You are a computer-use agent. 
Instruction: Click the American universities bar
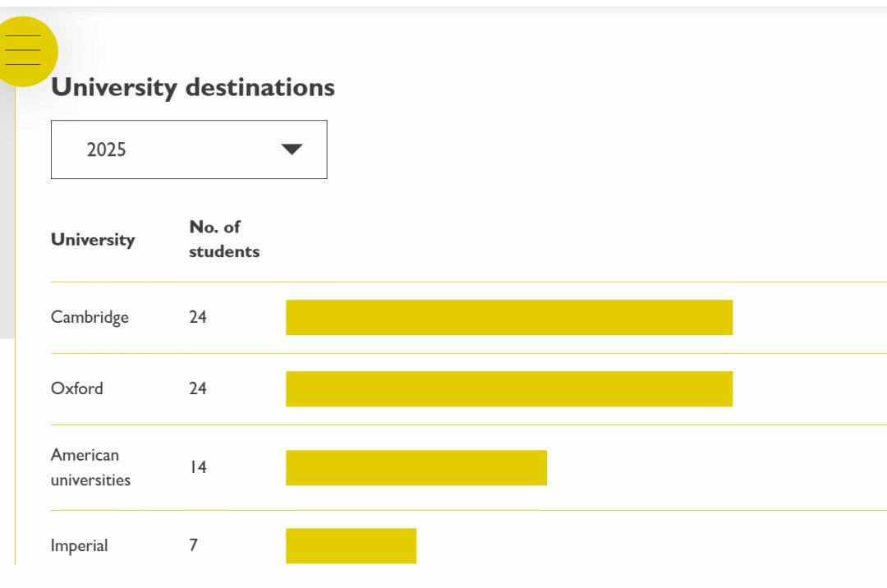pyautogui.click(x=416, y=467)
